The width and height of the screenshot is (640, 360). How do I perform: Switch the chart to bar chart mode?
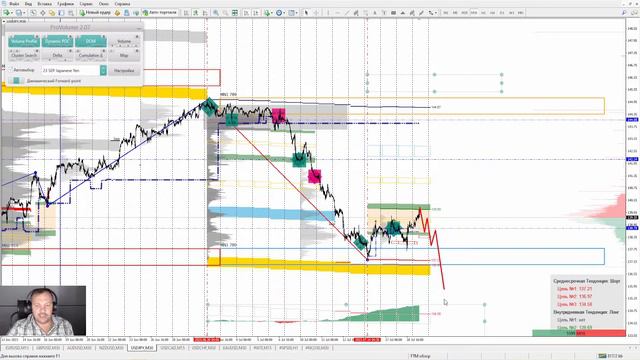[x=186, y=13]
